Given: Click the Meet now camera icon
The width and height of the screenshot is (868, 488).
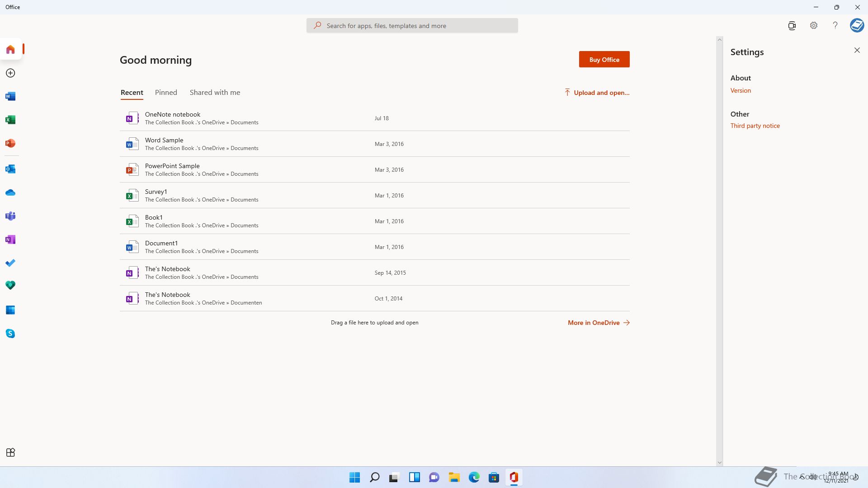Looking at the screenshot, I should pos(792,26).
